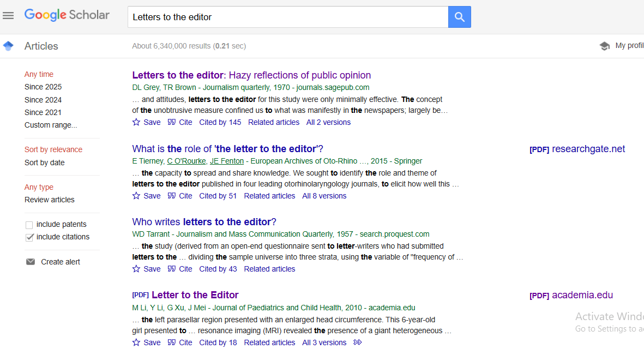This screenshot has height=349, width=644.
Task: Click quote Cite icon for role of letter result
Action: tap(172, 195)
